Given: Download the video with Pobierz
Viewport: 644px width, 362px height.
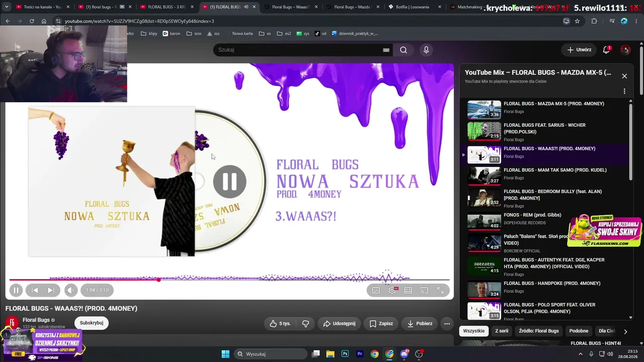Looking at the screenshot, I should (x=420, y=324).
